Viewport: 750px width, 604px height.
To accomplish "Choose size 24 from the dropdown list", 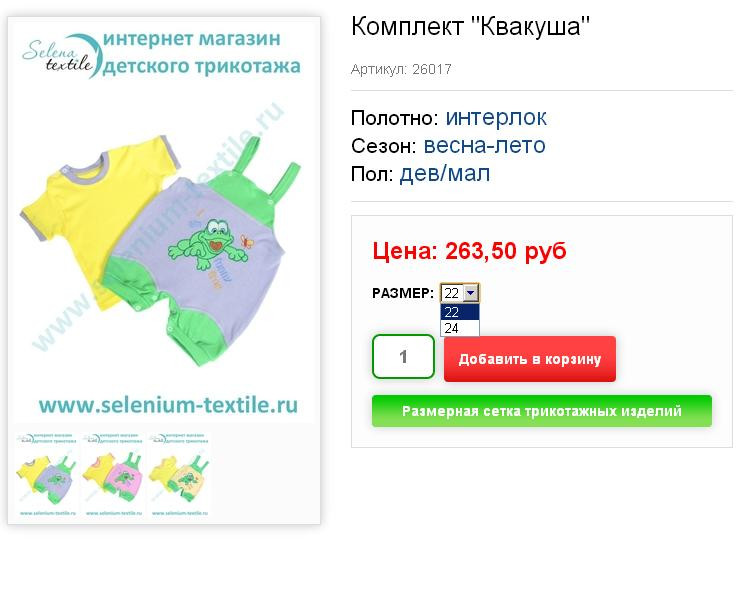I will (460, 328).
